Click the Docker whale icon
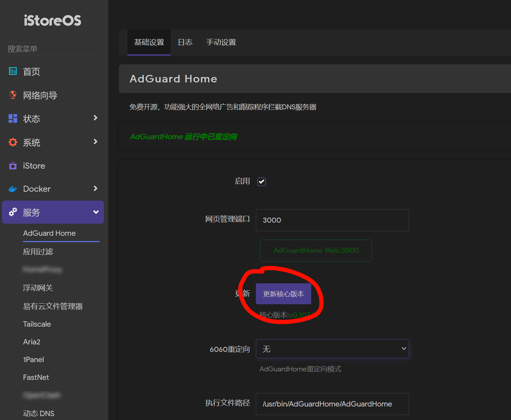 coord(13,189)
